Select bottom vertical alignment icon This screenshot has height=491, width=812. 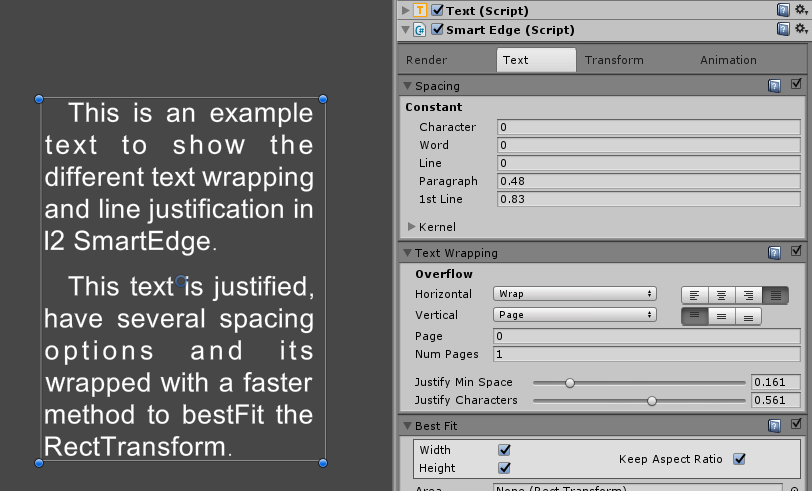click(748, 315)
